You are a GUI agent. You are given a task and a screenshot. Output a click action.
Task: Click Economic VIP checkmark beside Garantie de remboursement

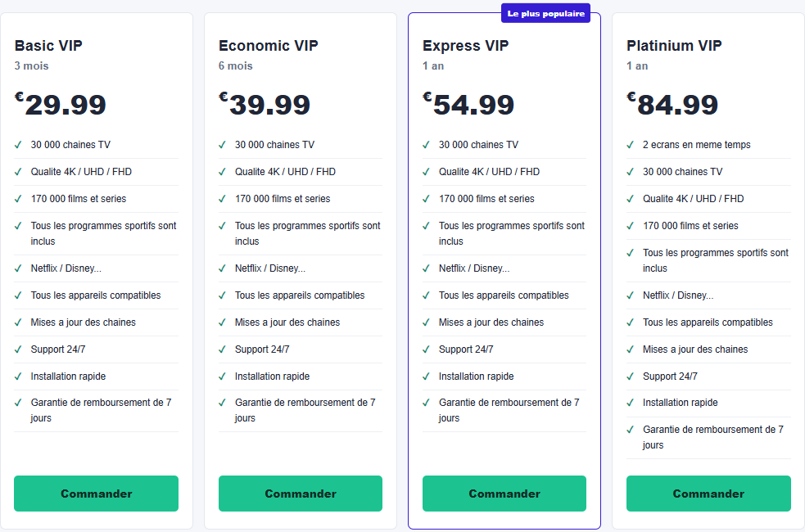coord(222,403)
